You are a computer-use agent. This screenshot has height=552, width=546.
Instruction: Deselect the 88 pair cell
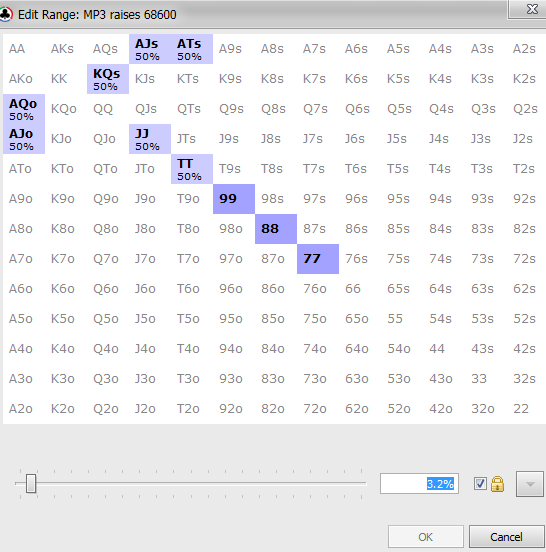point(276,229)
